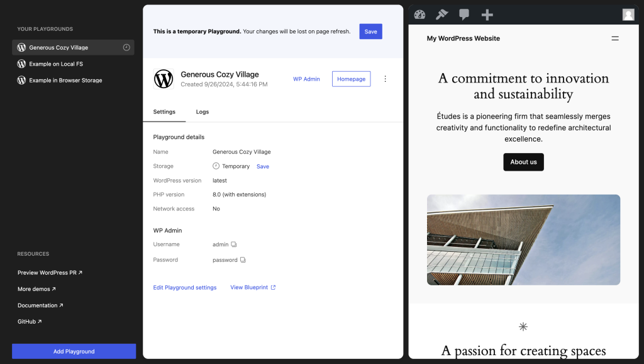644x364 pixels.
Task: Select Example on Local FS playground
Action: (x=73, y=64)
